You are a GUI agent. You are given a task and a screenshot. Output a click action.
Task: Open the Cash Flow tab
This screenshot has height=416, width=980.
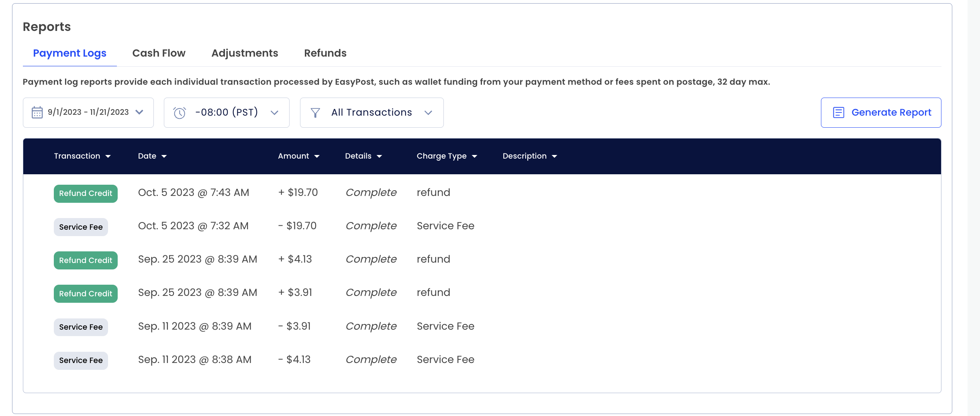coord(159,53)
